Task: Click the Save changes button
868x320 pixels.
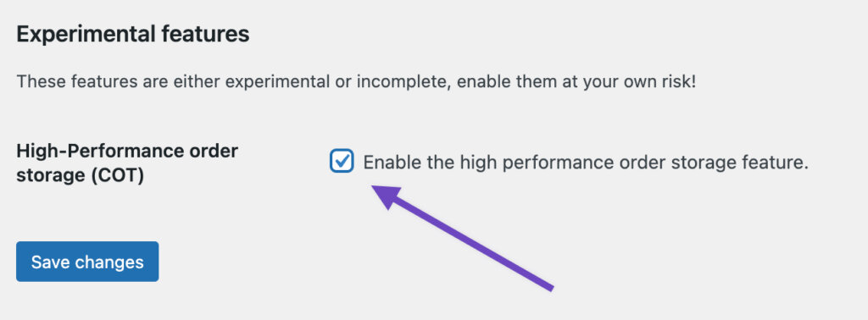Action: [x=87, y=262]
